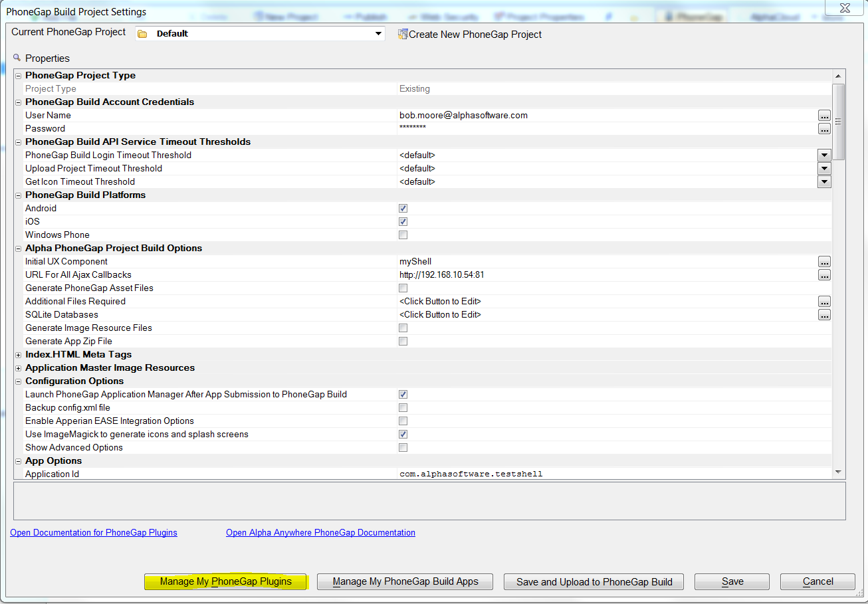
Task: Uncheck Use ImageMagick to generate icons checkbox
Action: coord(403,435)
